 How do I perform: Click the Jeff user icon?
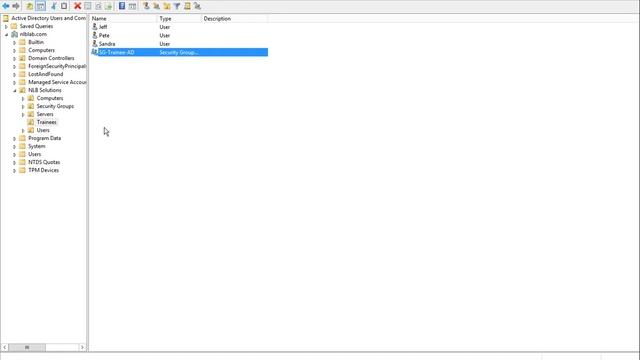[95, 27]
